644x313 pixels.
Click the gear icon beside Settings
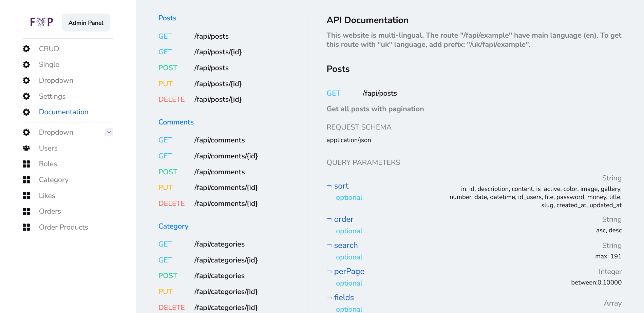26,96
